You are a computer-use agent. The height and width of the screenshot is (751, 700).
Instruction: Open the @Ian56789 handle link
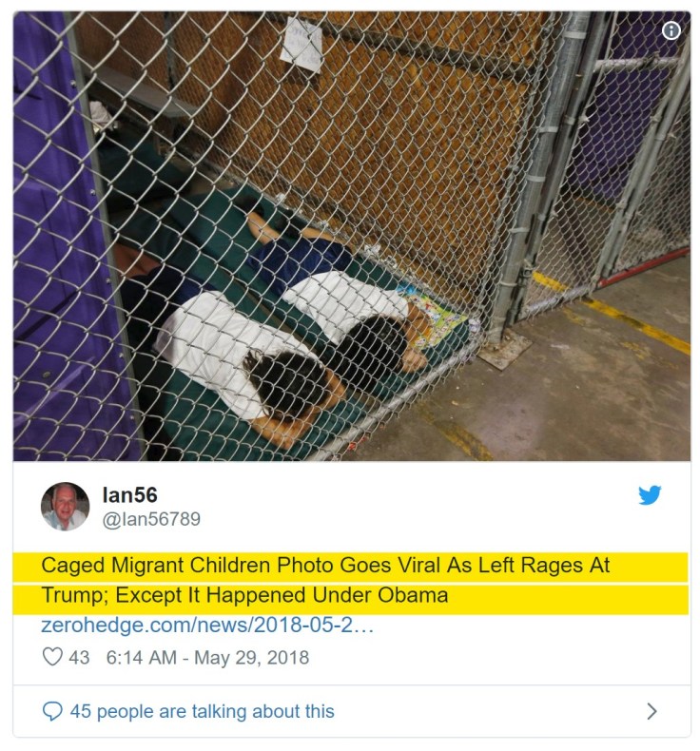[x=151, y=519]
